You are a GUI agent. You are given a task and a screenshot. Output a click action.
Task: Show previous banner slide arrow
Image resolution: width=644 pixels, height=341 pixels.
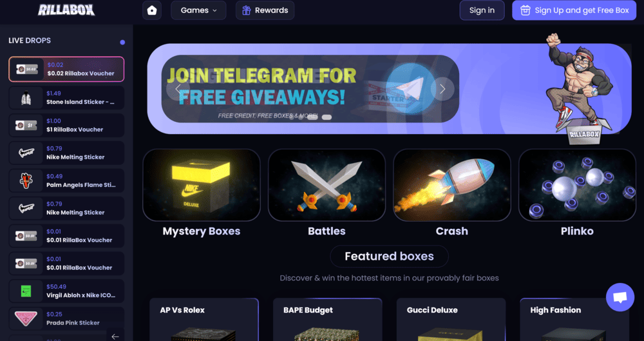click(178, 89)
